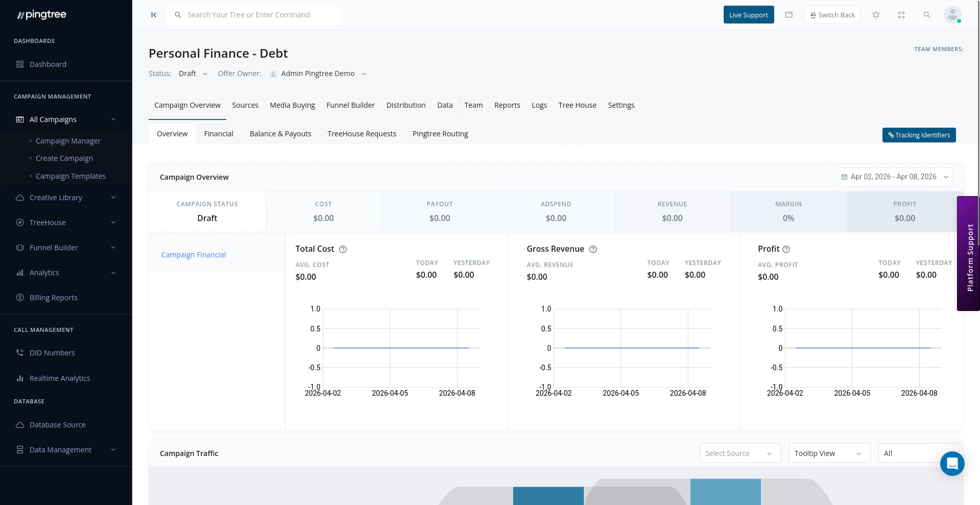Open the apps grid in the top bar
The image size is (980, 505).
pyautogui.click(x=901, y=15)
